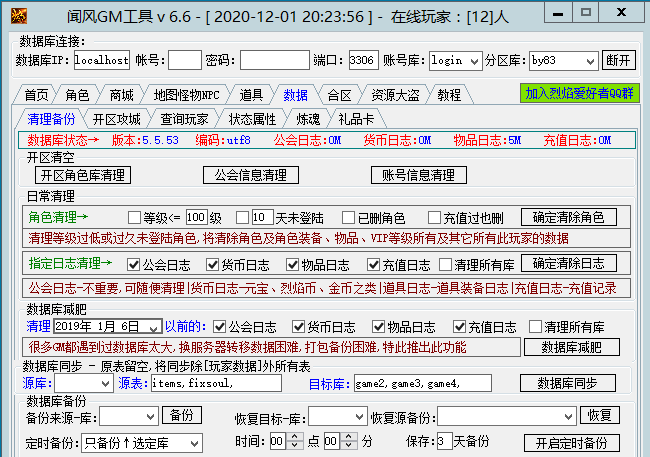Enable the 已删角色 checkbox

[x=348, y=217]
